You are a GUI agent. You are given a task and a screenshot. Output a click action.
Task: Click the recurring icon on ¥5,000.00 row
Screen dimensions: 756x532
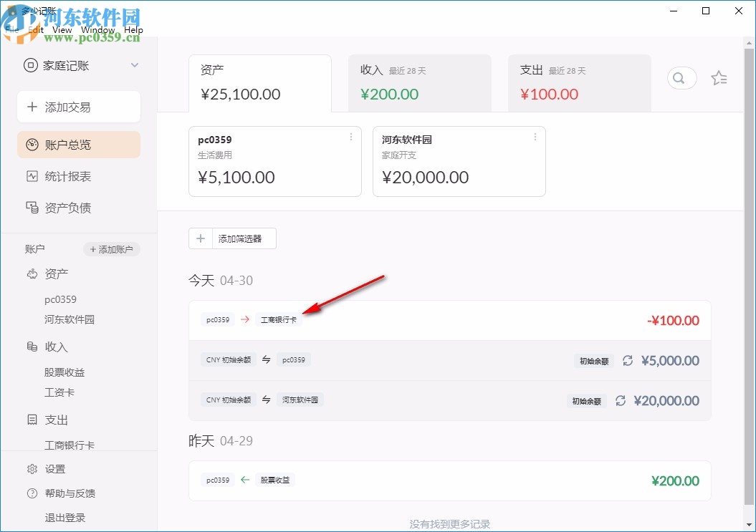coord(627,360)
